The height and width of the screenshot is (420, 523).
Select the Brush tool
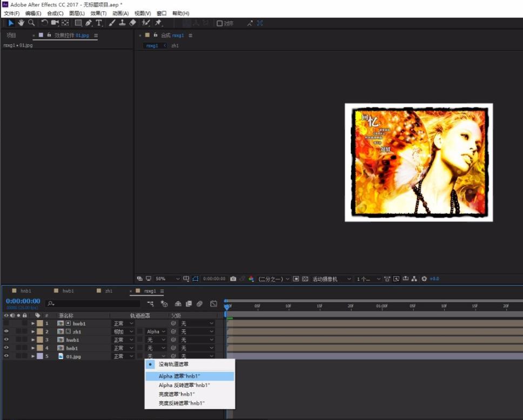tap(112, 23)
